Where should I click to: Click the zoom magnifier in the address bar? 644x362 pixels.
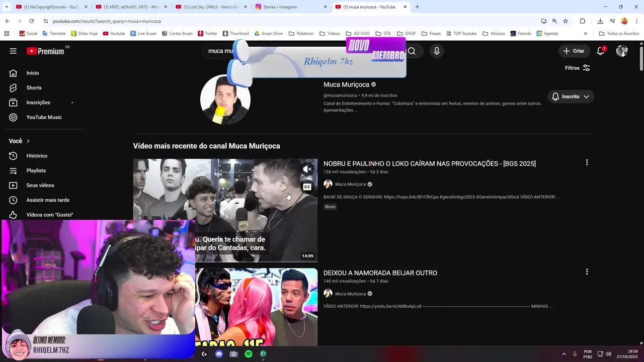tap(554, 21)
